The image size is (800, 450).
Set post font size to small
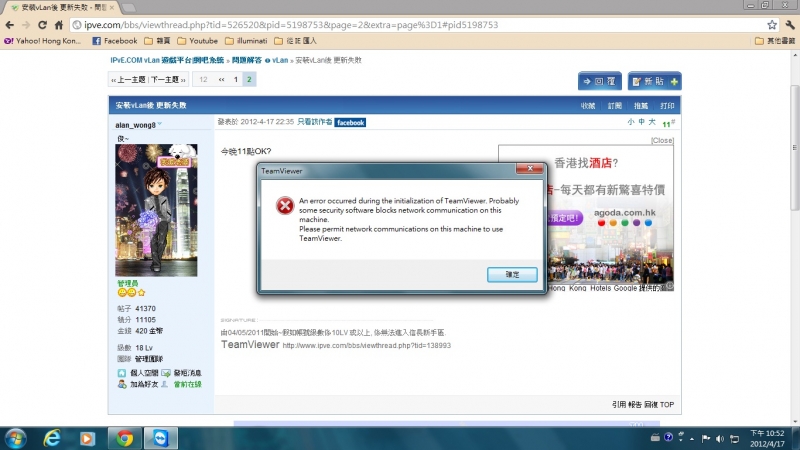pos(631,122)
